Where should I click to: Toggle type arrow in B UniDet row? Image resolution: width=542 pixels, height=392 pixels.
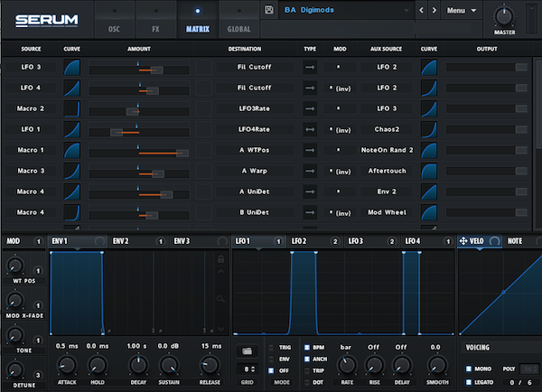[310, 212]
